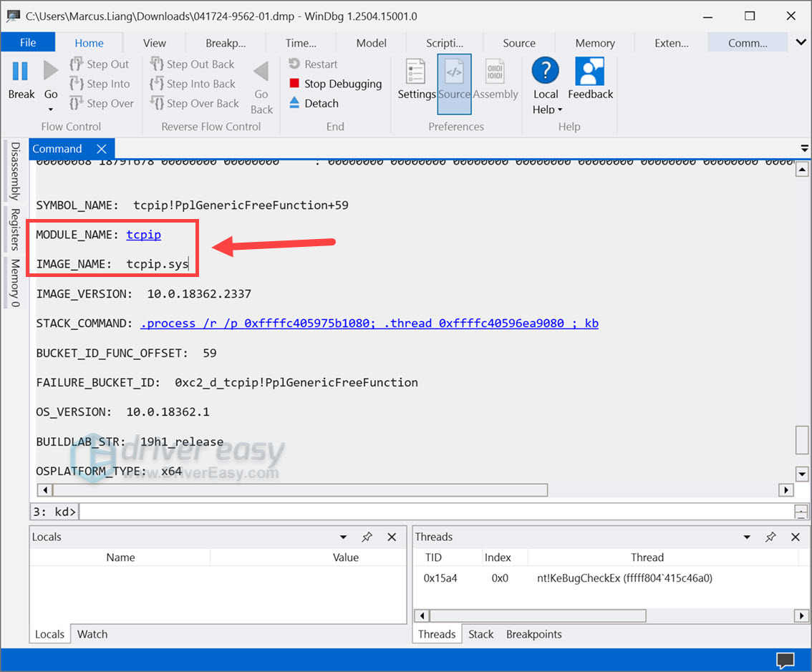Click the status bar chat feedback icon
The height and width of the screenshot is (672, 812).
(785, 660)
